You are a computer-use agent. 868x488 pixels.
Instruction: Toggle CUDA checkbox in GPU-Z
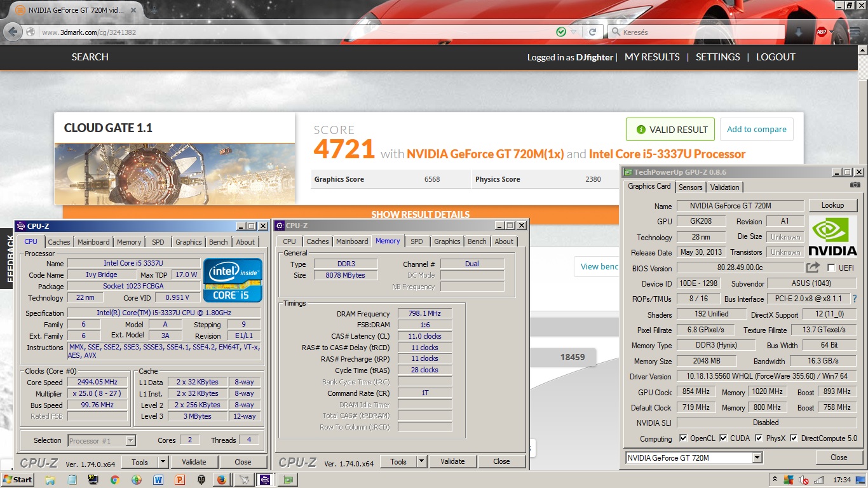[x=722, y=438]
